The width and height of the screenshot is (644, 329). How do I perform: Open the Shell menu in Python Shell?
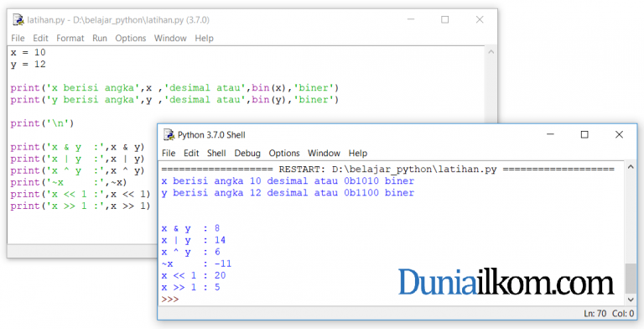click(216, 153)
